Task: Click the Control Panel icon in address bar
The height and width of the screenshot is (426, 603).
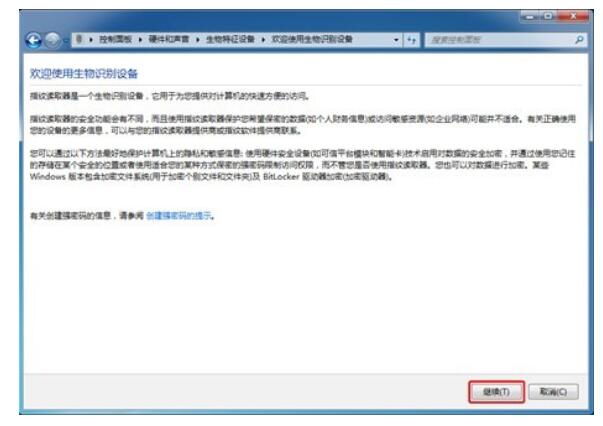Action: pos(79,39)
